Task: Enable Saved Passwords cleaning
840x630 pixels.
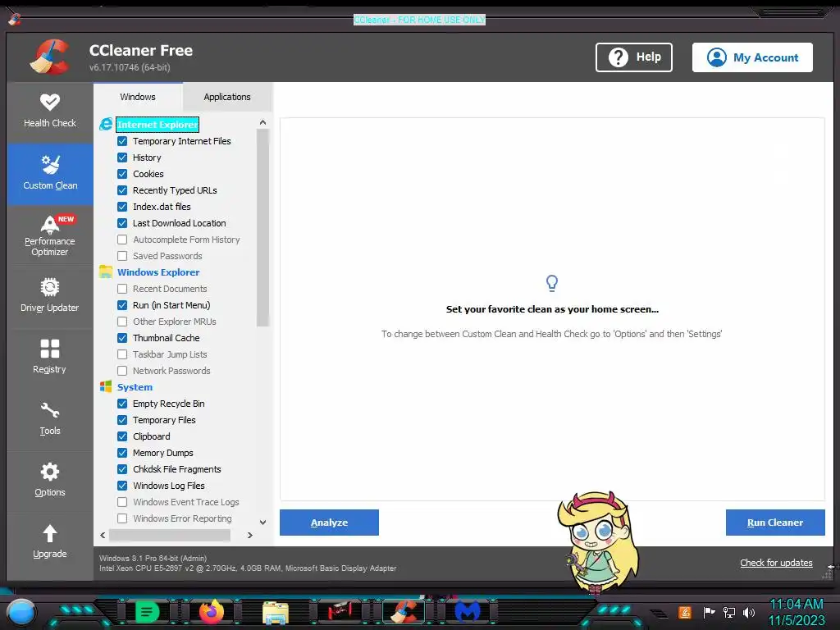Action: (x=122, y=256)
